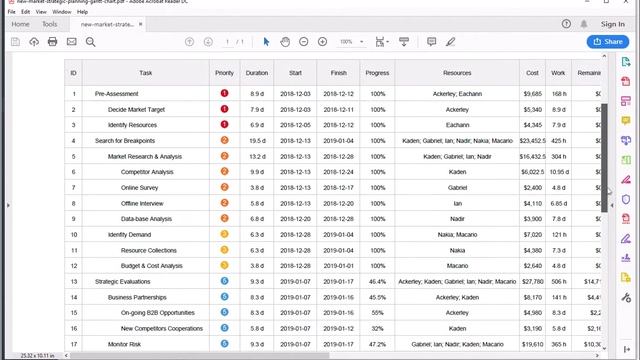Screen dimensions: 640x360
Task: Switch to the Home tab
Action: tap(20, 24)
